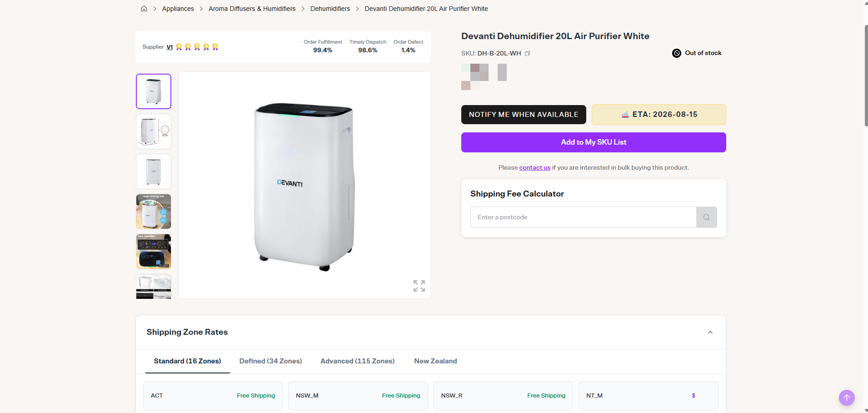Collapse the Shipping Zone Rates section
The height and width of the screenshot is (413, 868).
click(x=710, y=332)
